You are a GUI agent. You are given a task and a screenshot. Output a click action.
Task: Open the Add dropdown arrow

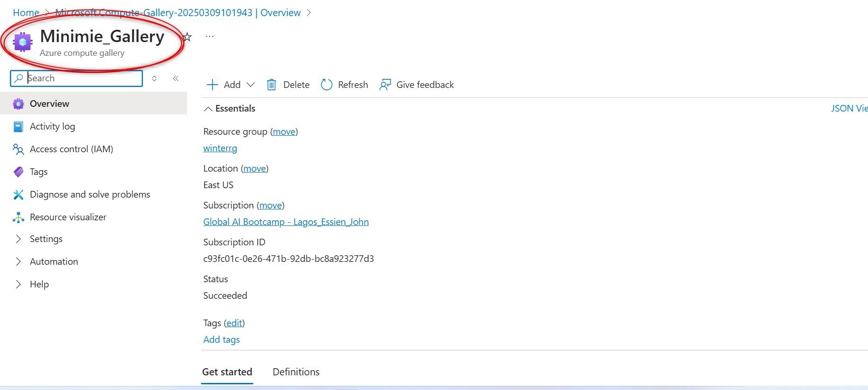(x=251, y=85)
